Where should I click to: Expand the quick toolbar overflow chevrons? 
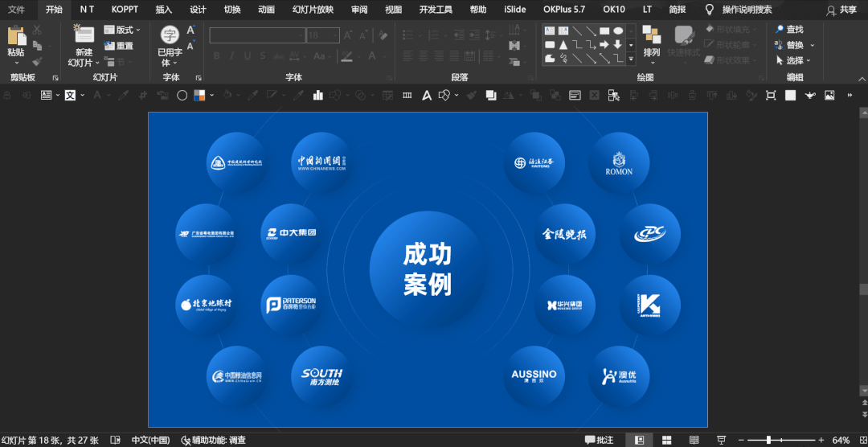coord(850,96)
